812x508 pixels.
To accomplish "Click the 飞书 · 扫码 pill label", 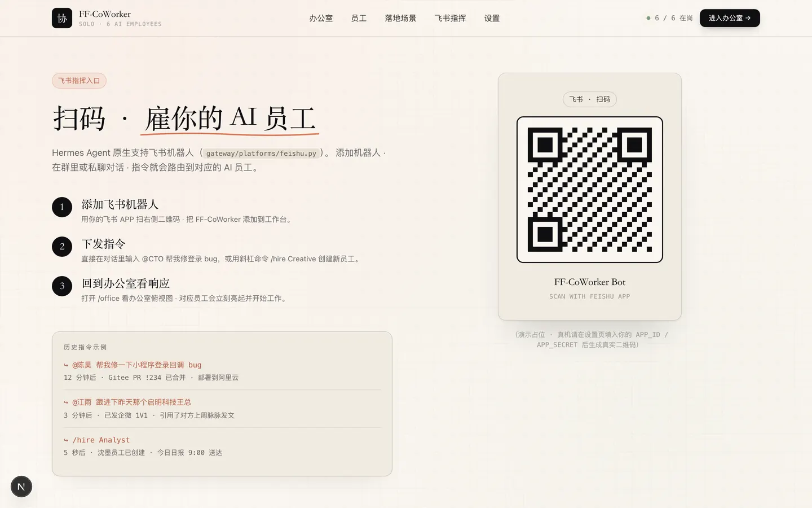I will 590,99.
